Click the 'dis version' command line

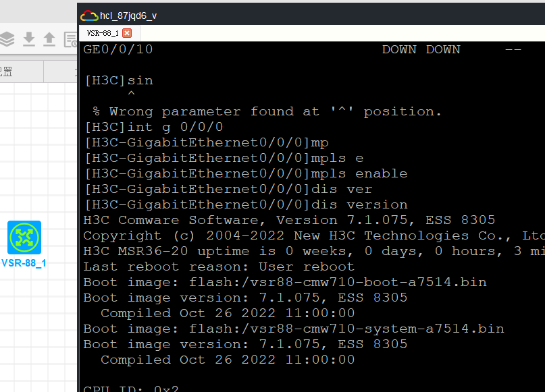[x=246, y=205]
